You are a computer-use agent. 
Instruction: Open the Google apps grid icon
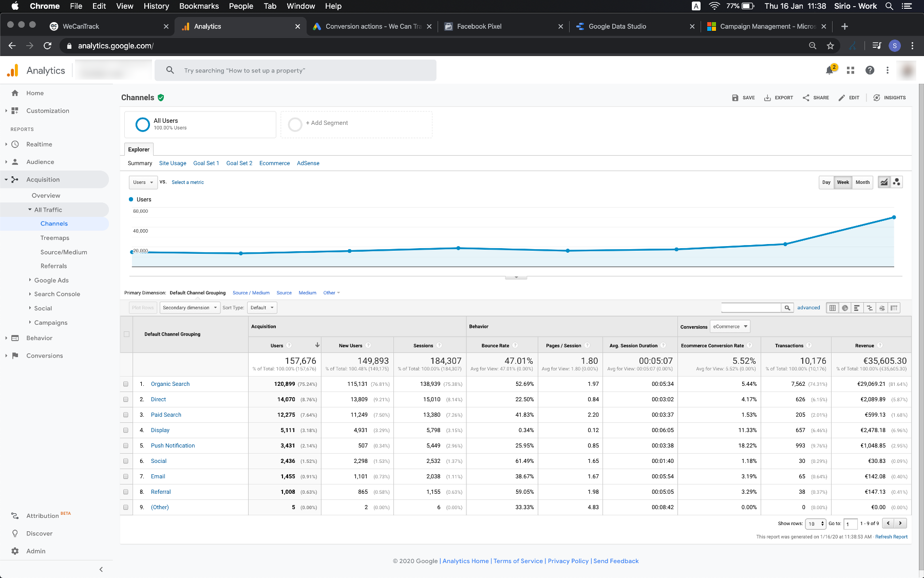point(851,70)
